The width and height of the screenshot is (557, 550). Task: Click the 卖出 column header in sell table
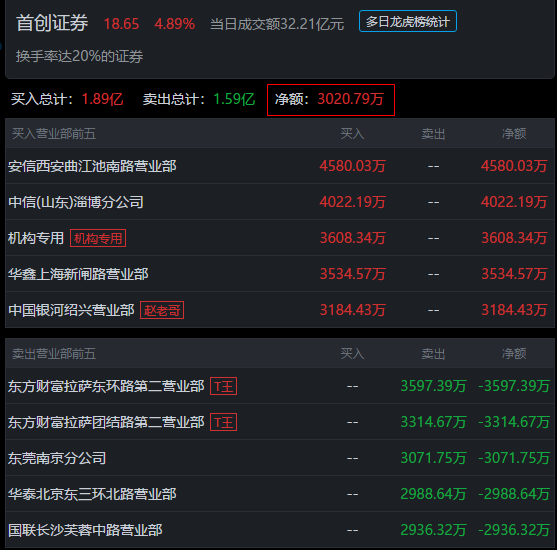click(x=433, y=354)
